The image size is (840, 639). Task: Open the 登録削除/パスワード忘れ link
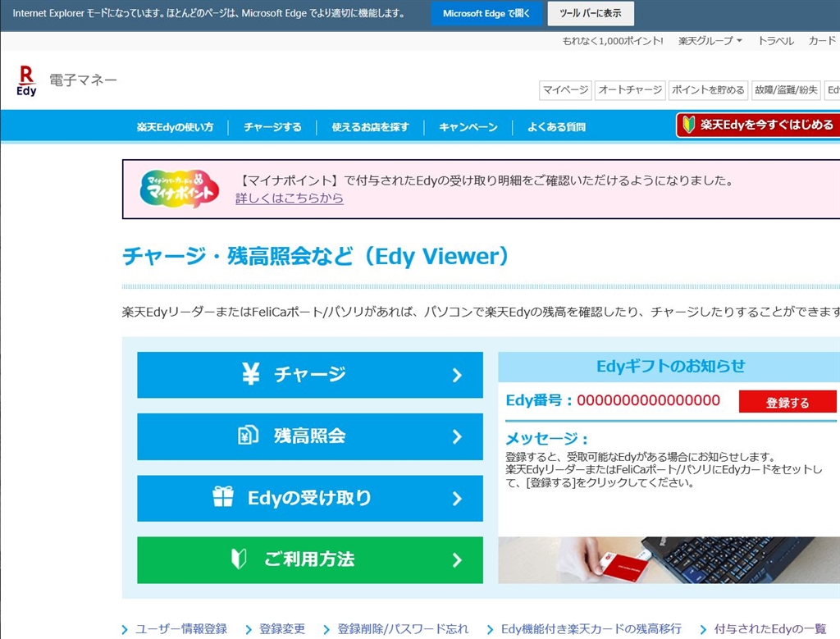(403, 629)
